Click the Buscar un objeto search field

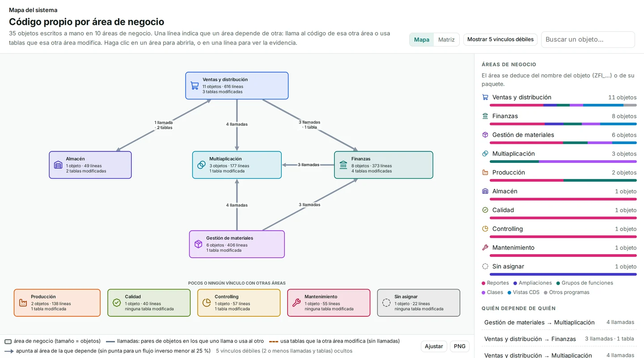588,39
